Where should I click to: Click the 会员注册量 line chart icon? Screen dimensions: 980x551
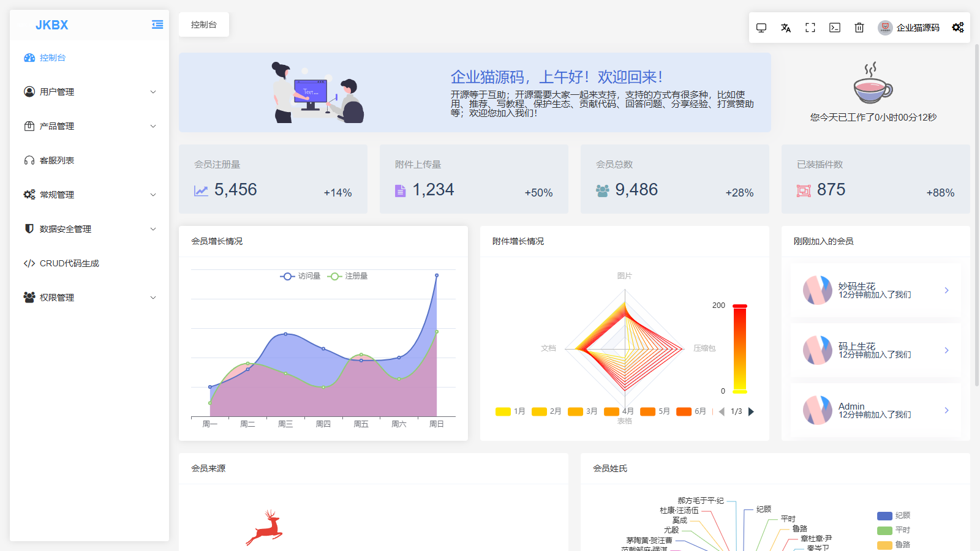201,191
